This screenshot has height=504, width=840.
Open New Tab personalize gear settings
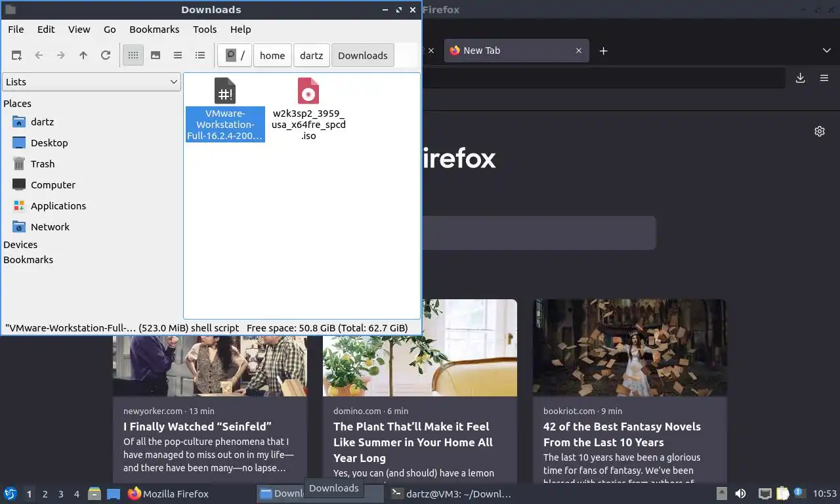coord(820,131)
